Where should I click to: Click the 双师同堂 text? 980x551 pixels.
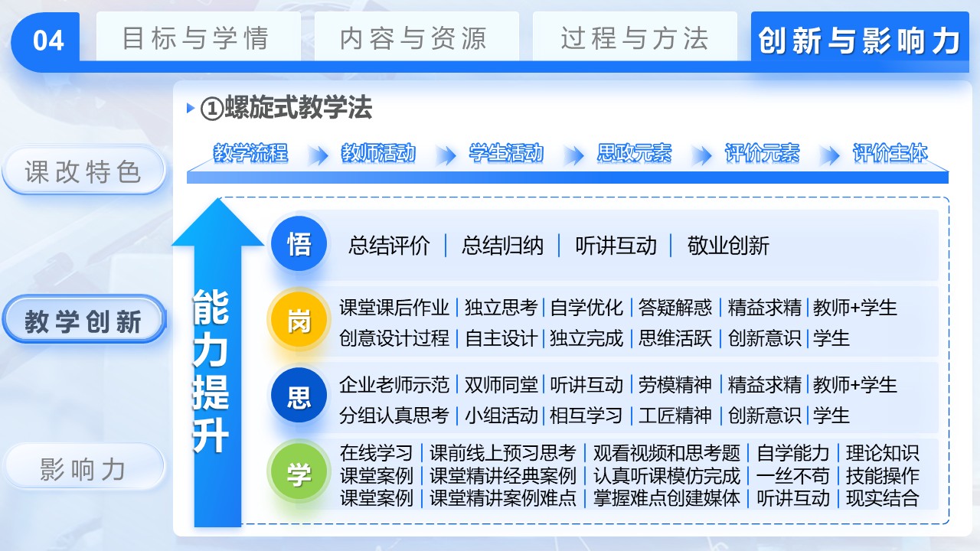coord(501,384)
